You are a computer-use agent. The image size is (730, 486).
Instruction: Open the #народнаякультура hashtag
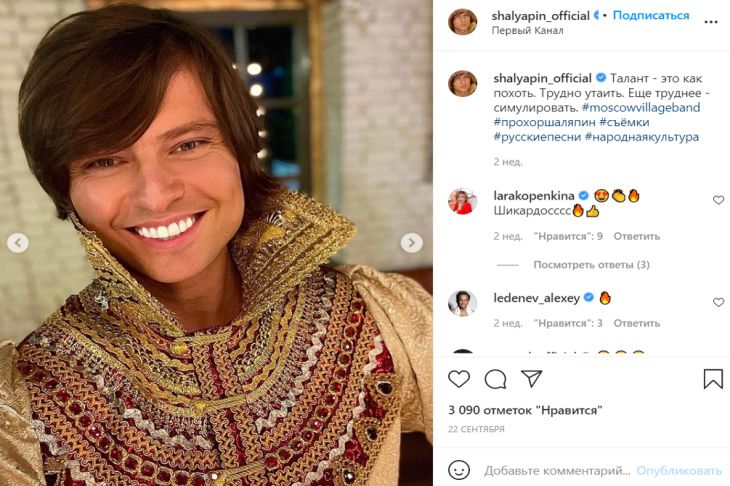coord(642,136)
